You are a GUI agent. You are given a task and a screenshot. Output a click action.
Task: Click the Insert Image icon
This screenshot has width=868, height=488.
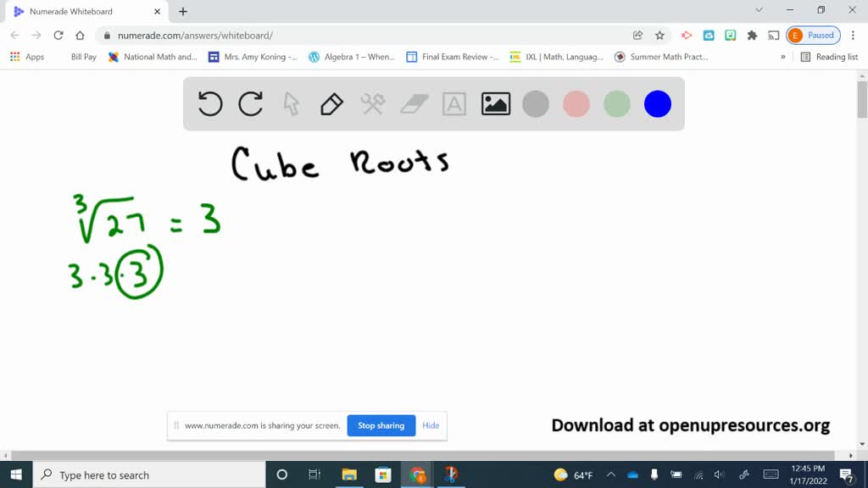click(495, 103)
